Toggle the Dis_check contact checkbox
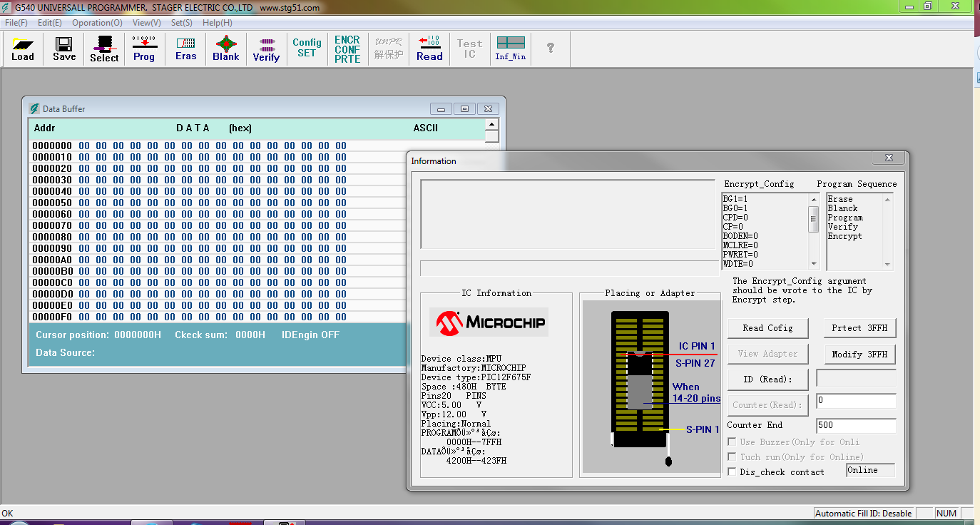The image size is (980, 525). [733, 472]
